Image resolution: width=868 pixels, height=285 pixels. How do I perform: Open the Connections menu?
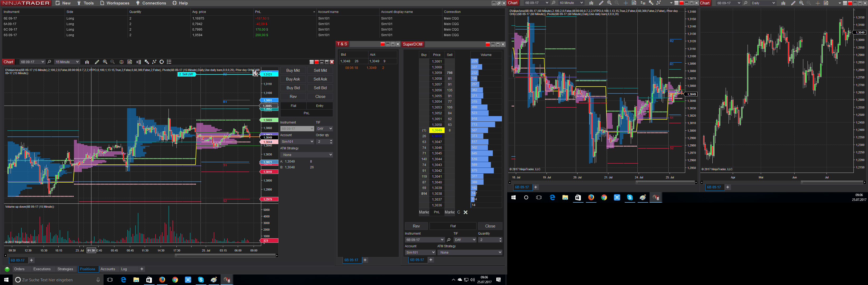click(151, 3)
